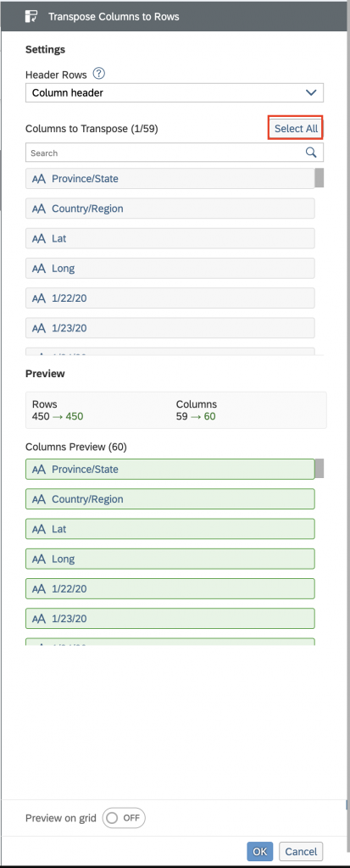
Task: Click the Header Rows help question-mark icon
Action: click(x=99, y=73)
